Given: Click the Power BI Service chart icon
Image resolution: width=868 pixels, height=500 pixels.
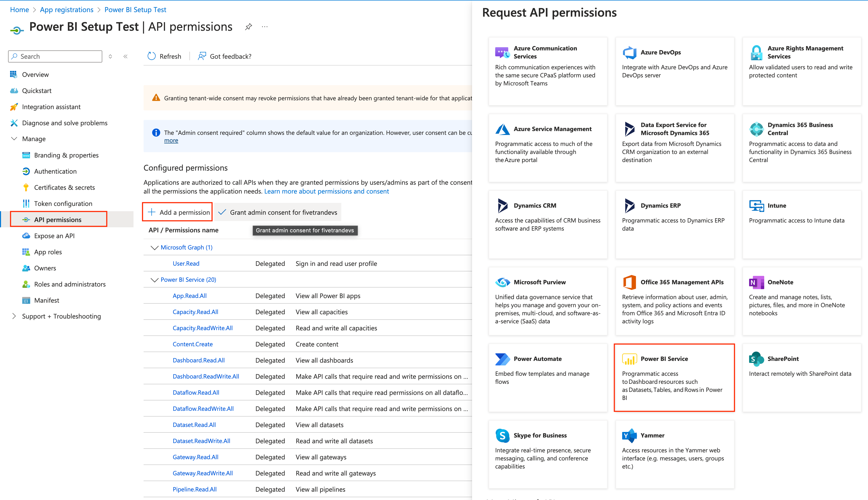Looking at the screenshot, I should tap(629, 359).
